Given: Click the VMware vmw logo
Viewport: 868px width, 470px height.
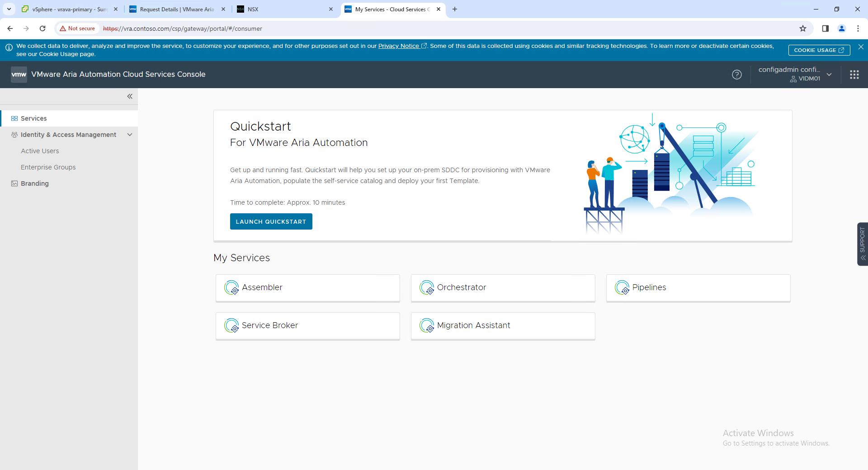Looking at the screenshot, I should [19, 75].
